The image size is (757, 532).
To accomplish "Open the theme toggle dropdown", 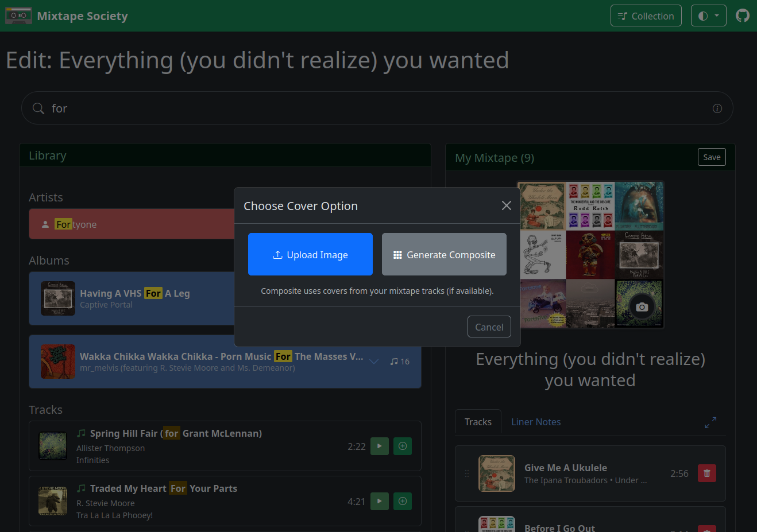I will [708, 15].
